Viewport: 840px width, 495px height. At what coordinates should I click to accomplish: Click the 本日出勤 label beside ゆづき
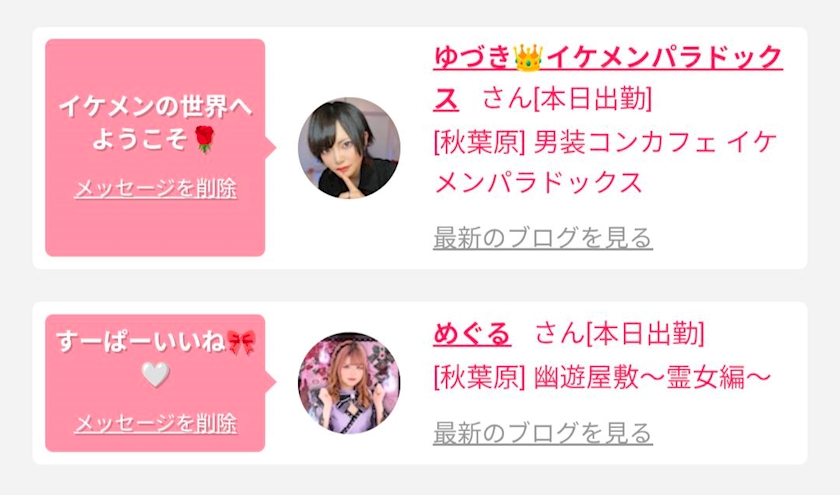[593, 99]
